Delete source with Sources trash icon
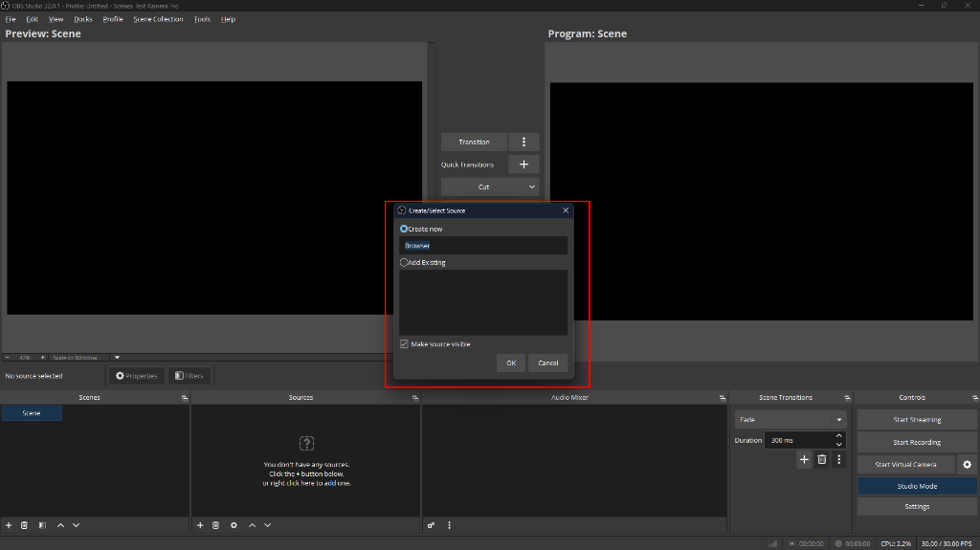The width and height of the screenshot is (980, 550). coord(215,525)
